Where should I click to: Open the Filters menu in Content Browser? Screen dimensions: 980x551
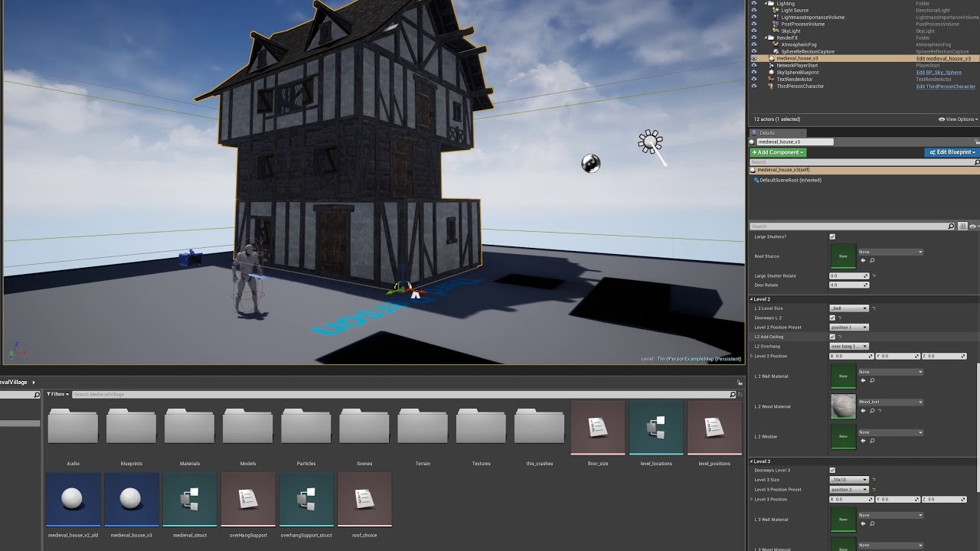(57, 394)
